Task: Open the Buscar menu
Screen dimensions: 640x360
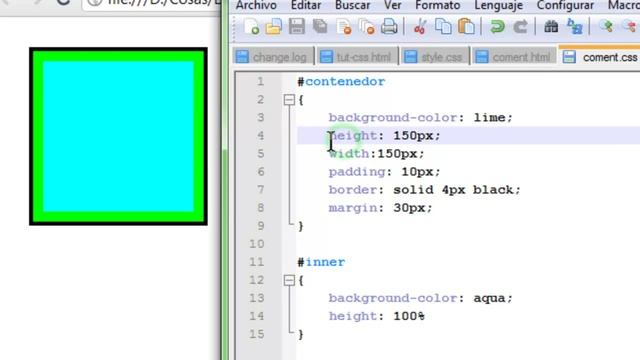Action: pyautogui.click(x=352, y=5)
